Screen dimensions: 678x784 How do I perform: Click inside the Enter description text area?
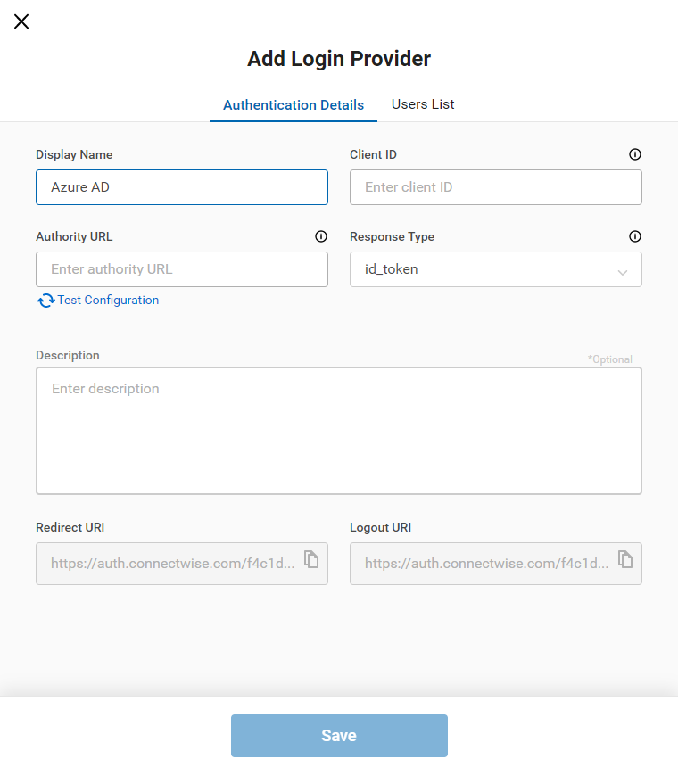tap(339, 431)
